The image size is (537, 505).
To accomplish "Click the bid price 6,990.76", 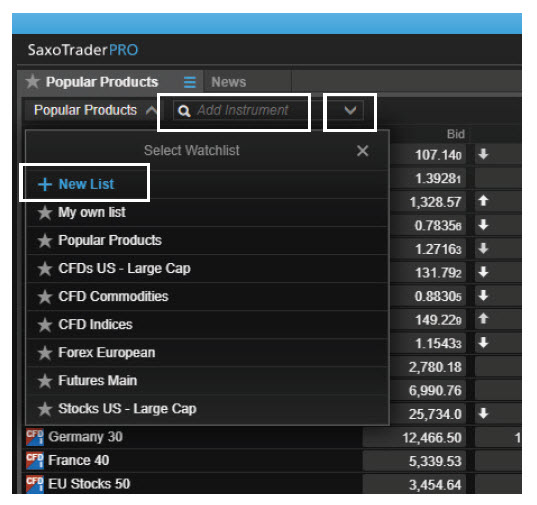I will (x=435, y=391).
